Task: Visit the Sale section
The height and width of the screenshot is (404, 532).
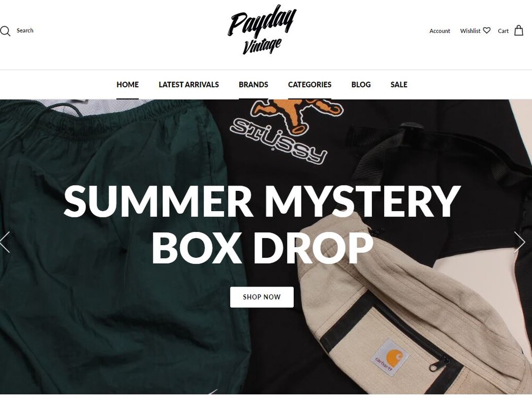Action: tap(399, 85)
